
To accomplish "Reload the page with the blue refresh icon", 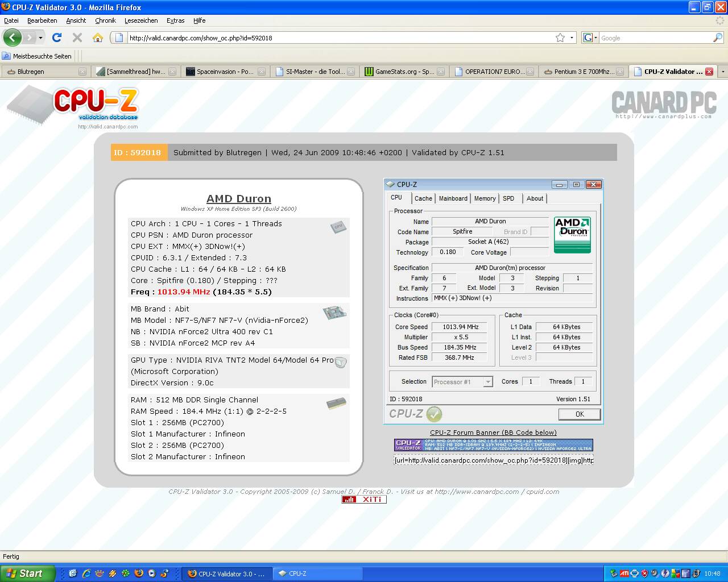I will click(x=56, y=38).
